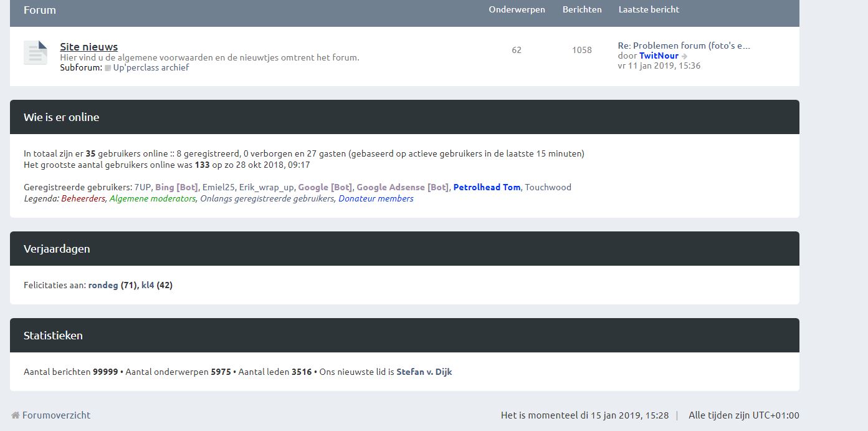Screen dimensions: 868x431
Task: Open Bing [Bot] user profile
Action: (176, 187)
